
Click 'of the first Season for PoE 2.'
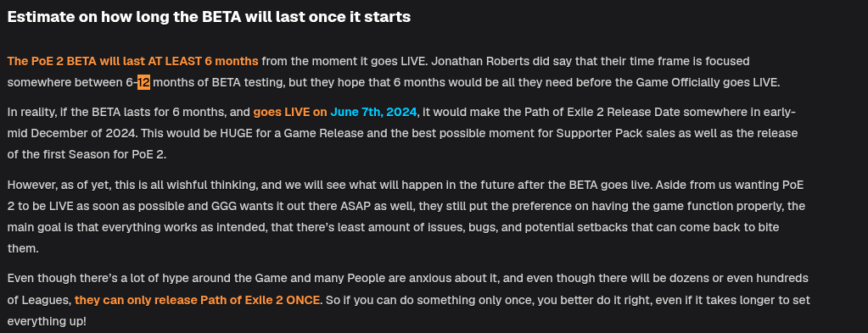tap(87, 154)
